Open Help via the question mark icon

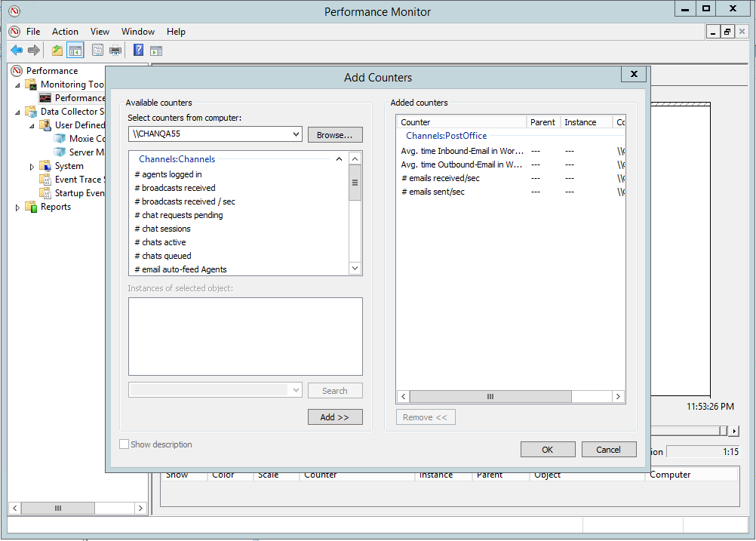pos(140,50)
